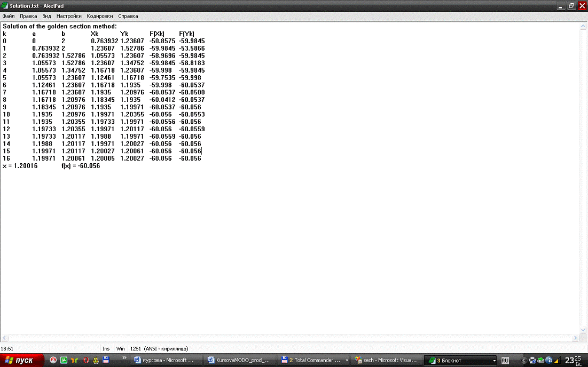The height and width of the screenshot is (367, 588).
Task: Launch µTorrent from quick launch
Action: point(64,360)
